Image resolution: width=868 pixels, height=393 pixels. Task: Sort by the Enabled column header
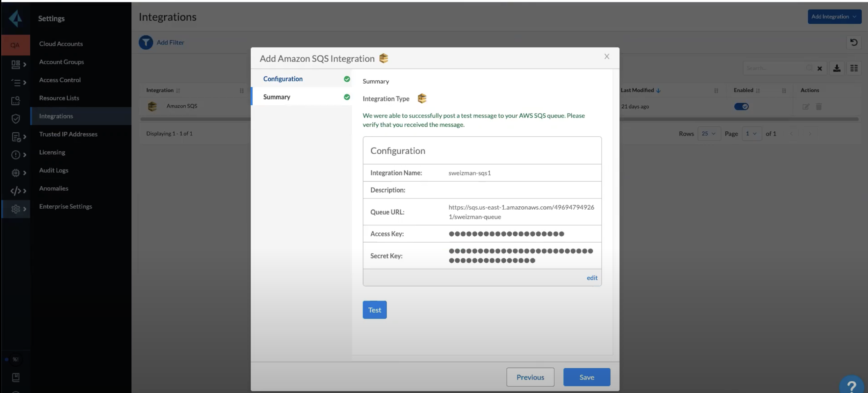pos(746,90)
